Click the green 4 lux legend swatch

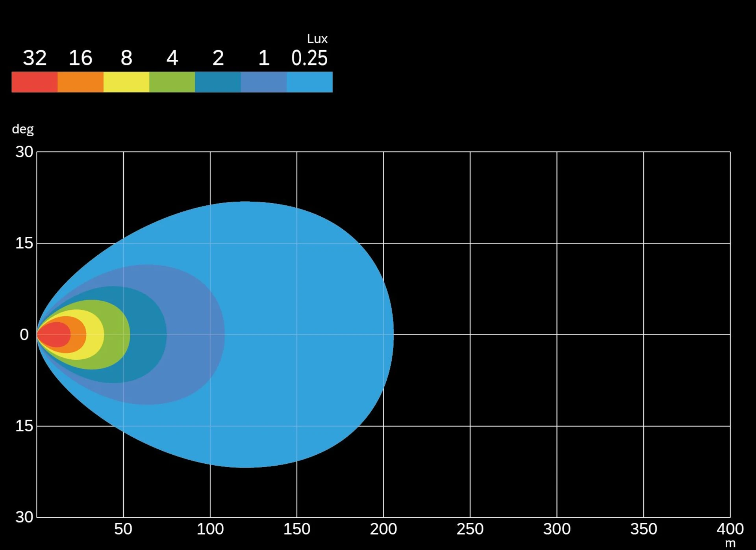click(x=172, y=82)
